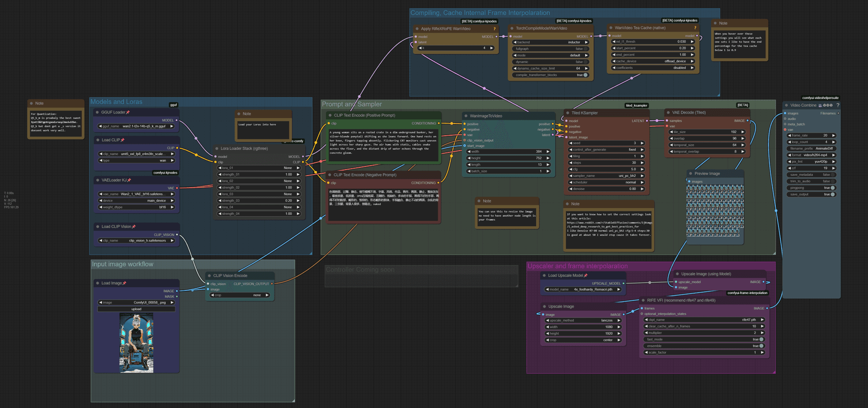Screen dimensions: 868x408
Task: Click pin icon on GGUF Loader node
Action: tap(128, 112)
